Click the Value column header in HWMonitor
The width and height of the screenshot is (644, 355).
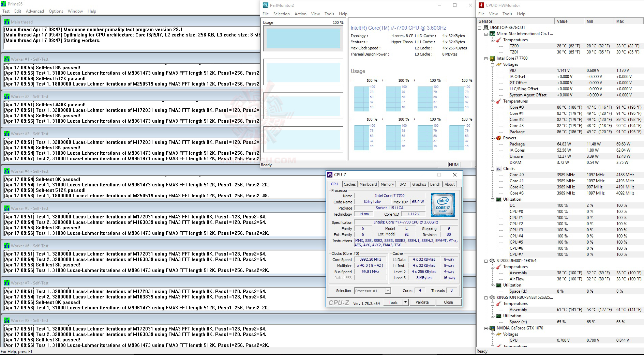pos(569,21)
